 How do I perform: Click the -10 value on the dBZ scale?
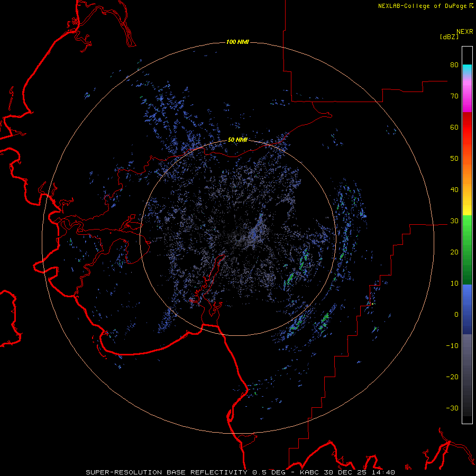point(452,346)
